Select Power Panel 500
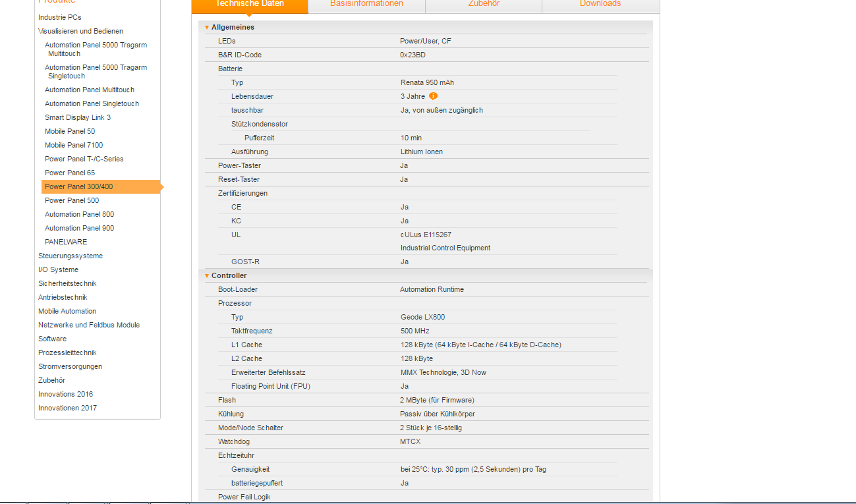Viewport: 856px width, 504px height. [x=72, y=200]
